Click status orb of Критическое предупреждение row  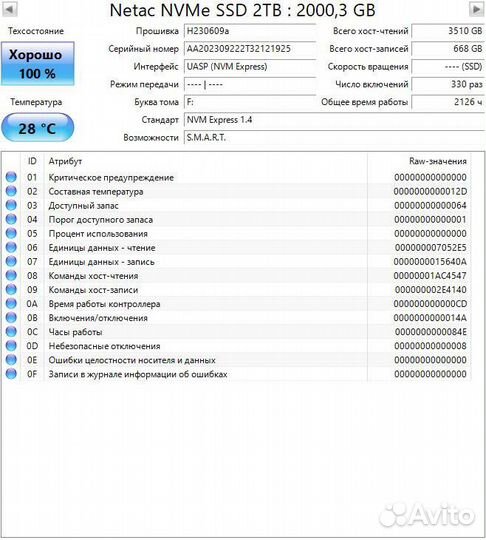[x=11, y=177]
